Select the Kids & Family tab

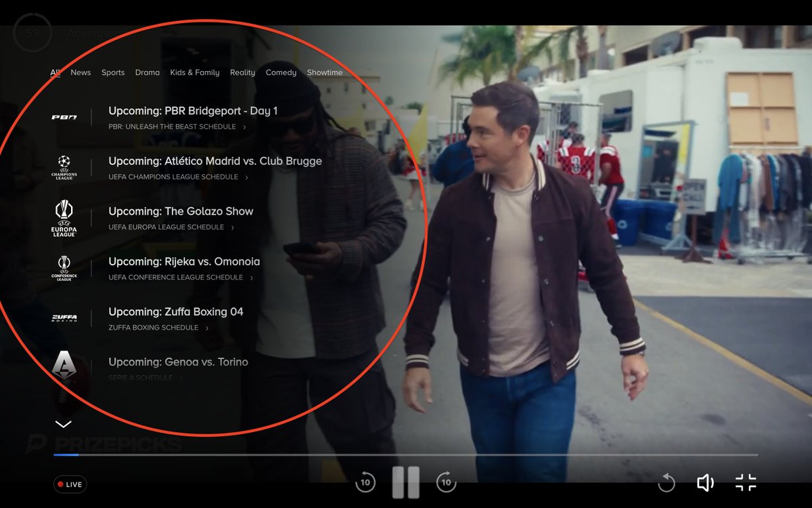coord(195,72)
